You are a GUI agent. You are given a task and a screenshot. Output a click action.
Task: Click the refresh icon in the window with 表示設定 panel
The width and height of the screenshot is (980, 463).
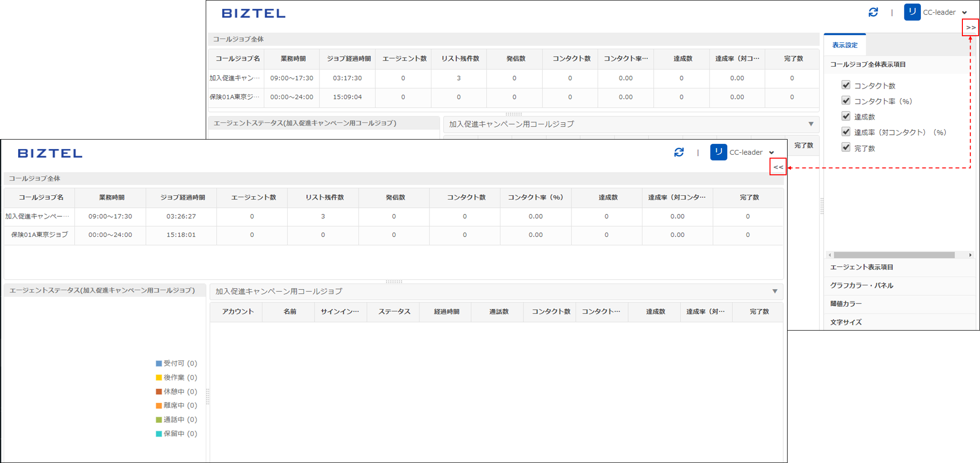[x=873, y=12]
